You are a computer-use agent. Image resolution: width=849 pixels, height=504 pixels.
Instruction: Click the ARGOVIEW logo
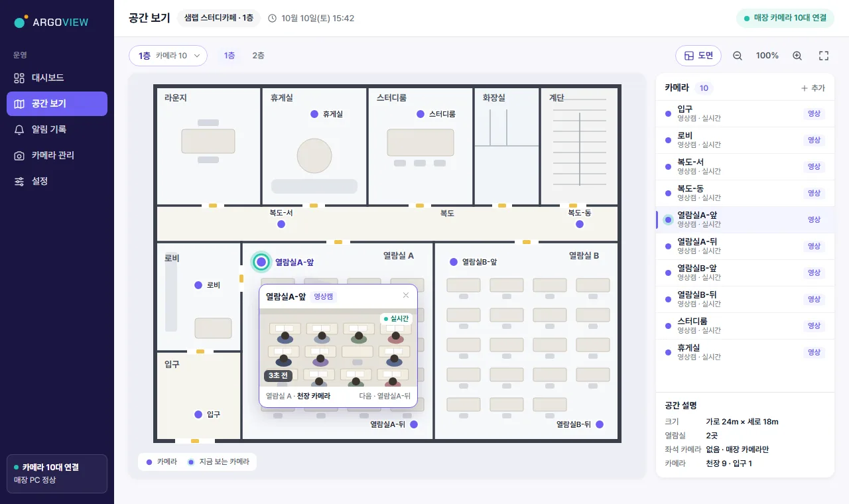click(x=51, y=22)
